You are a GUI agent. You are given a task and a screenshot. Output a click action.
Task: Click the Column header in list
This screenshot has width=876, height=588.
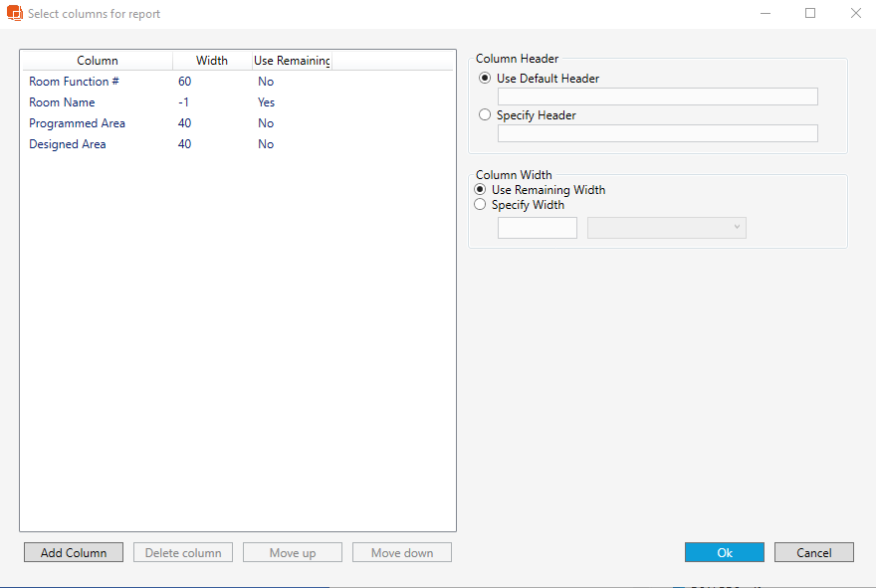click(97, 61)
